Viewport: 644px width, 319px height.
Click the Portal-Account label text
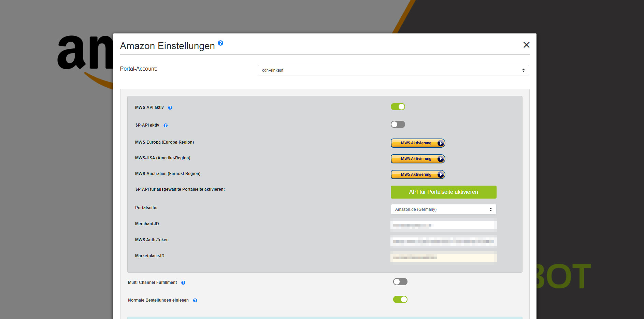pos(138,69)
